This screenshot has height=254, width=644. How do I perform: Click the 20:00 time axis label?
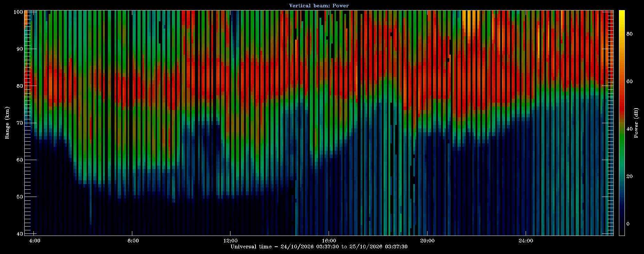(427, 241)
